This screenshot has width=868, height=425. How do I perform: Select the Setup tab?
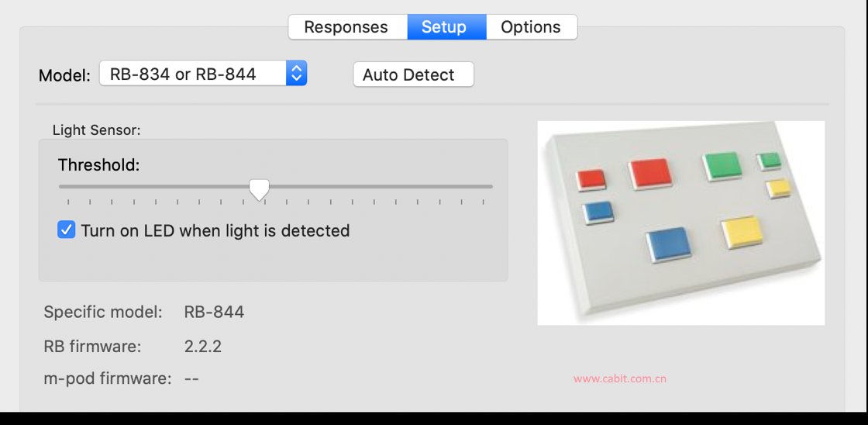444,26
